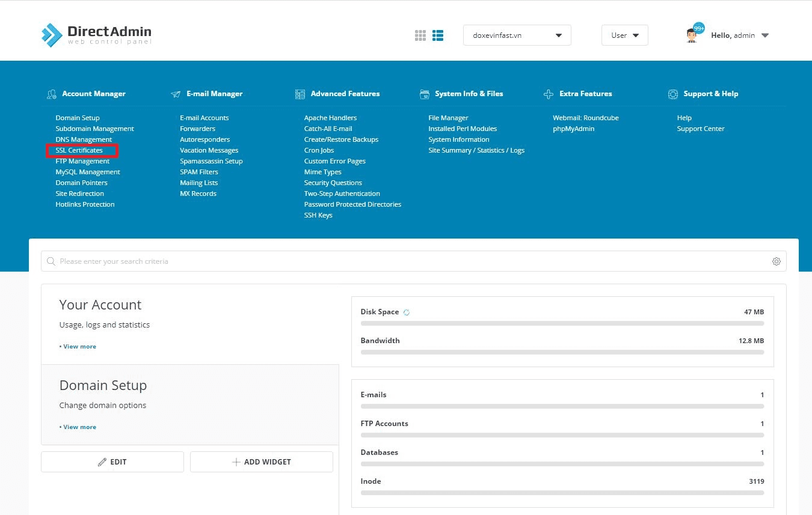The width and height of the screenshot is (812, 515).
Task: Switch to list menu view
Action: (x=438, y=35)
